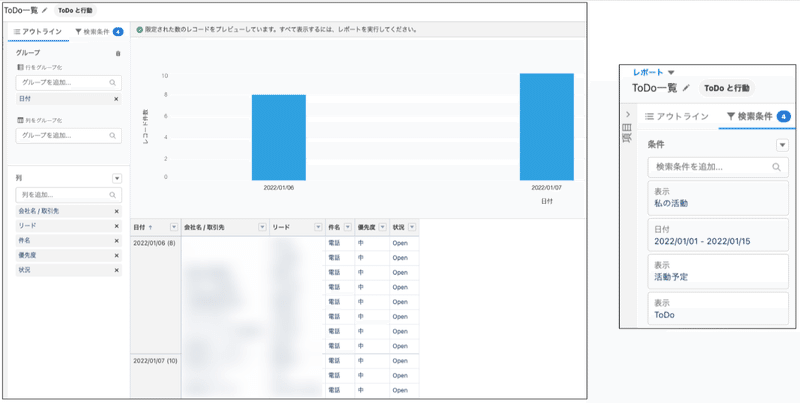Open the 活動予定 filter card
Image resolution: width=800 pixels, height=403 pixels.
coord(718,271)
